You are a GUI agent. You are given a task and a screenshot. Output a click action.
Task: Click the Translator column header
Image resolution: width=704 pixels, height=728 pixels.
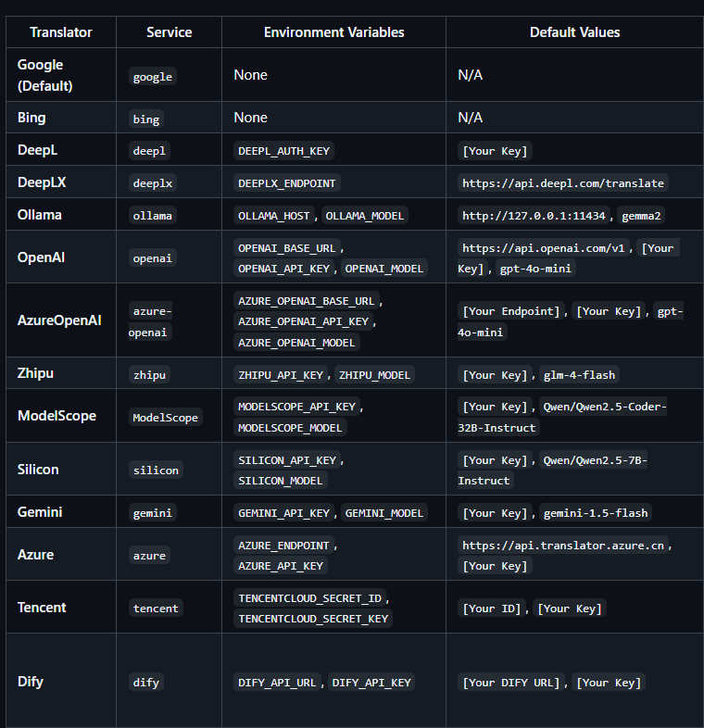pos(61,32)
